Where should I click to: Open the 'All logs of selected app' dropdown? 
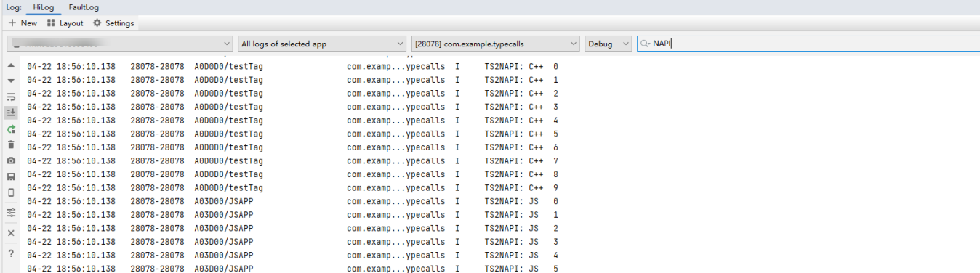coord(322,44)
